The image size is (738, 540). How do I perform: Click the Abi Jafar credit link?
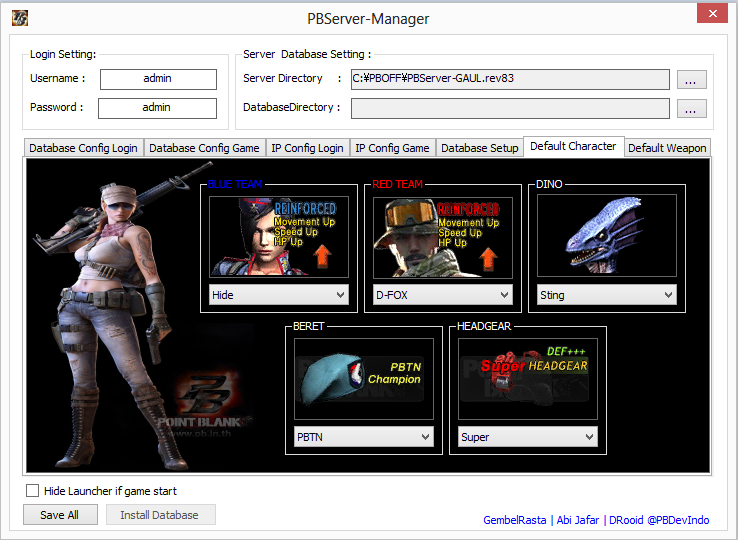click(x=578, y=520)
